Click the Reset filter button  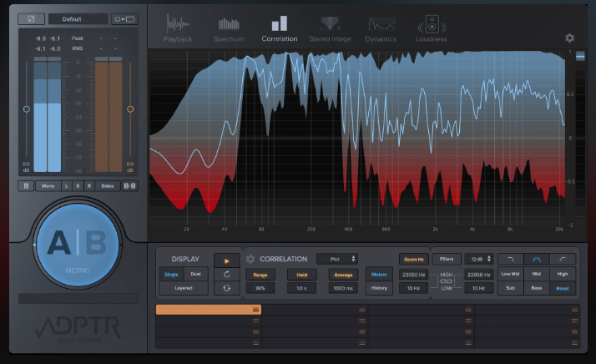(563, 288)
